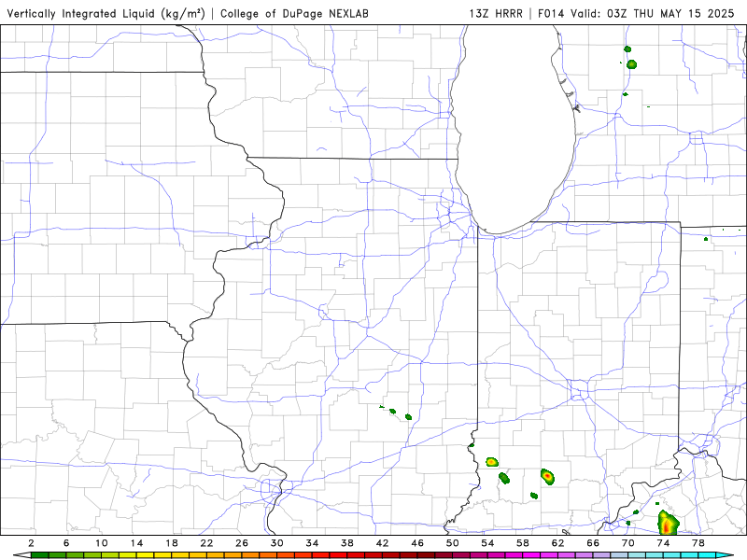The image size is (747, 560).
Task: Click the color scale label '38'
Action: point(347,543)
